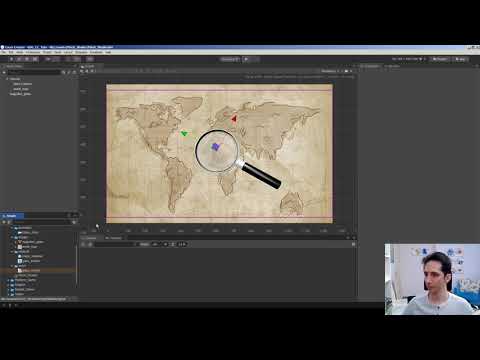Switch to the Console tab
Image resolution: width=480 pixels, height=360 pixels.
89,238
